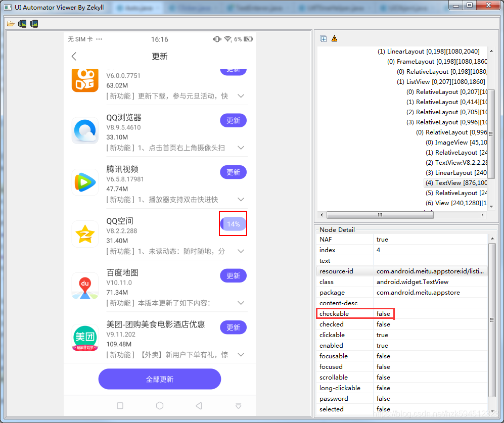This screenshot has height=423, width=504.
Task: Select 美团 app icon
Action: pos(85,338)
